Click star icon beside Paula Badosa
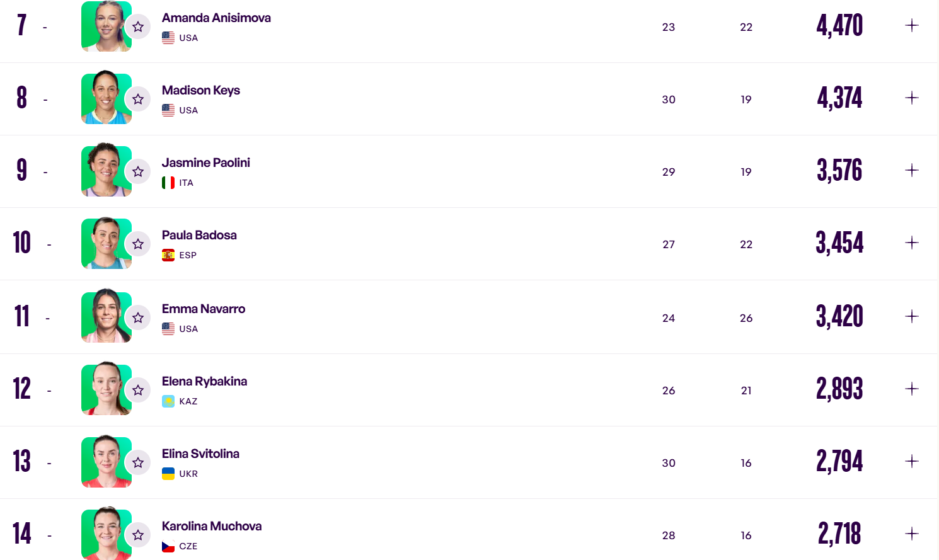This screenshot has width=939, height=560. point(138,244)
